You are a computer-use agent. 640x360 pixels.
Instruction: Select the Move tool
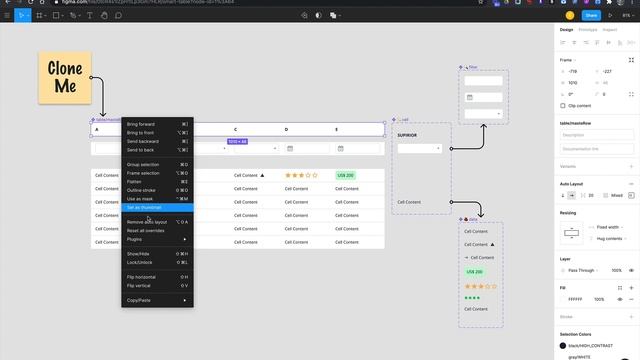[21, 16]
